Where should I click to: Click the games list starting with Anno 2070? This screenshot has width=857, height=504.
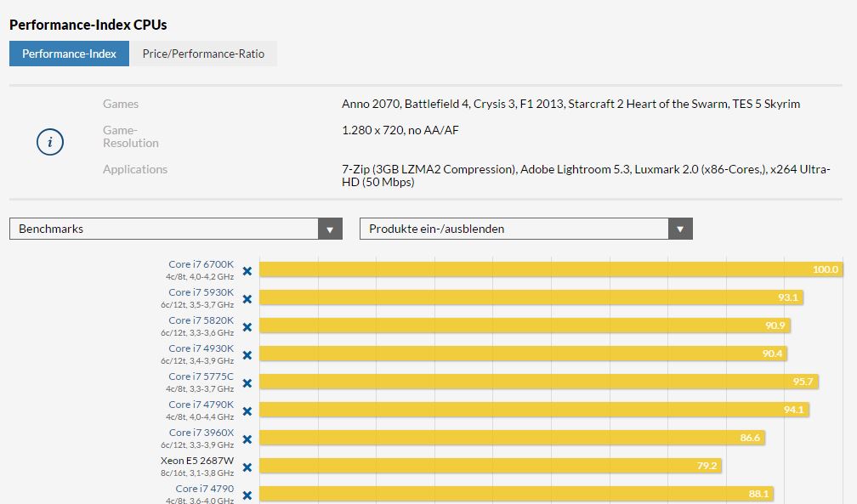[570, 104]
